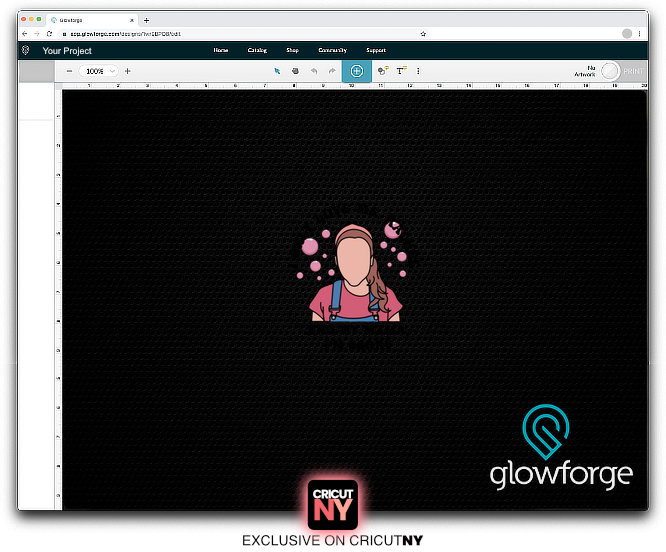Click the round Print button
This screenshot has height=552, width=666.
coord(610,71)
